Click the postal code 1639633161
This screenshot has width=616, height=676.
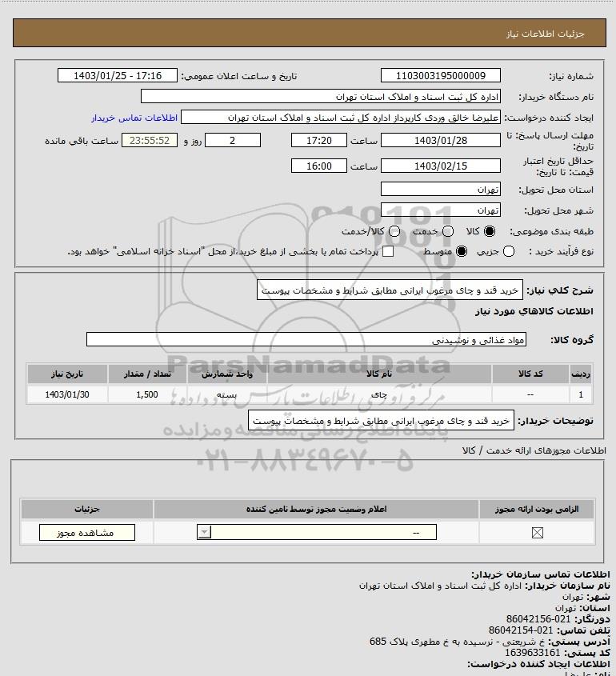coord(532,653)
